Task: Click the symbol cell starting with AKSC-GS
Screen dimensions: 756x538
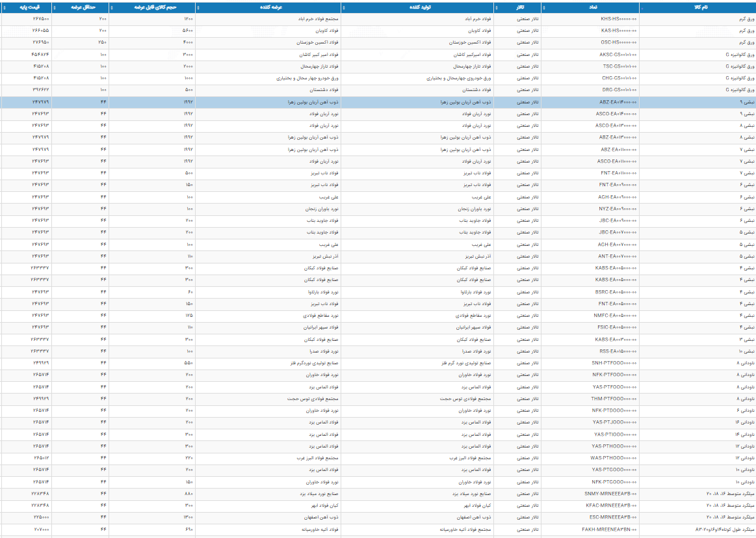Action: coord(591,55)
